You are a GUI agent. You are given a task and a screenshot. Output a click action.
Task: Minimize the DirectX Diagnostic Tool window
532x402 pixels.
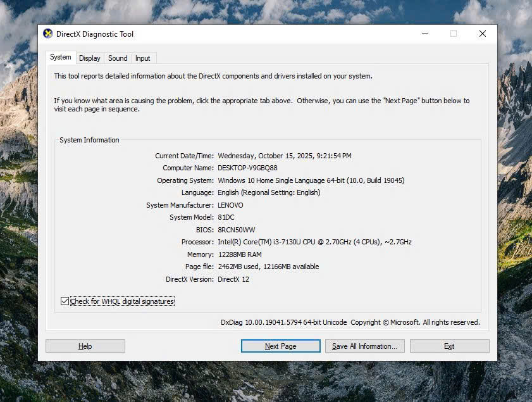pyautogui.click(x=424, y=34)
